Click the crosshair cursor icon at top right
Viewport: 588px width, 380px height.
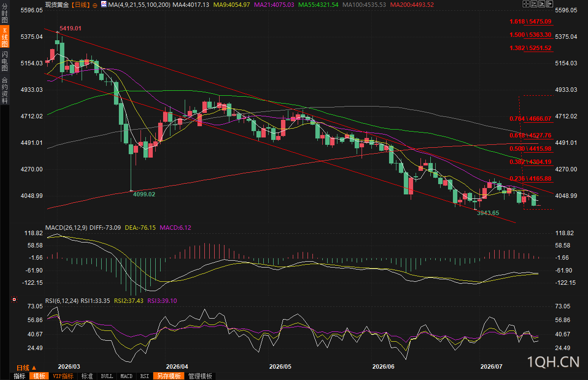pyautogui.click(x=526, y=4)
